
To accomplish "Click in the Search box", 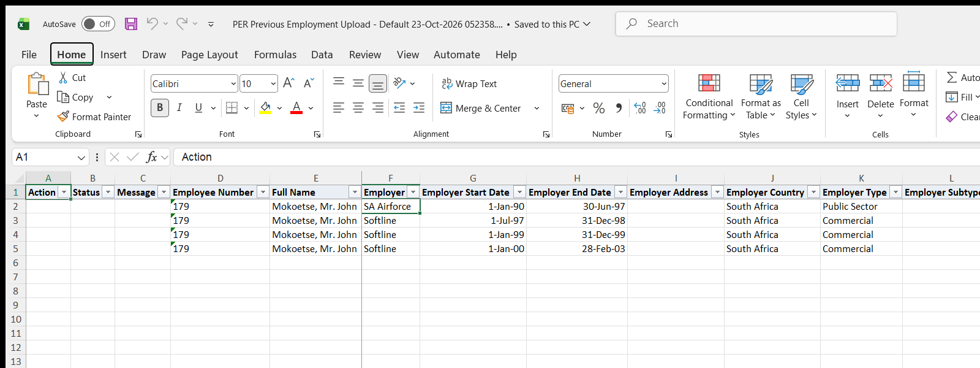I will point(756,23).
